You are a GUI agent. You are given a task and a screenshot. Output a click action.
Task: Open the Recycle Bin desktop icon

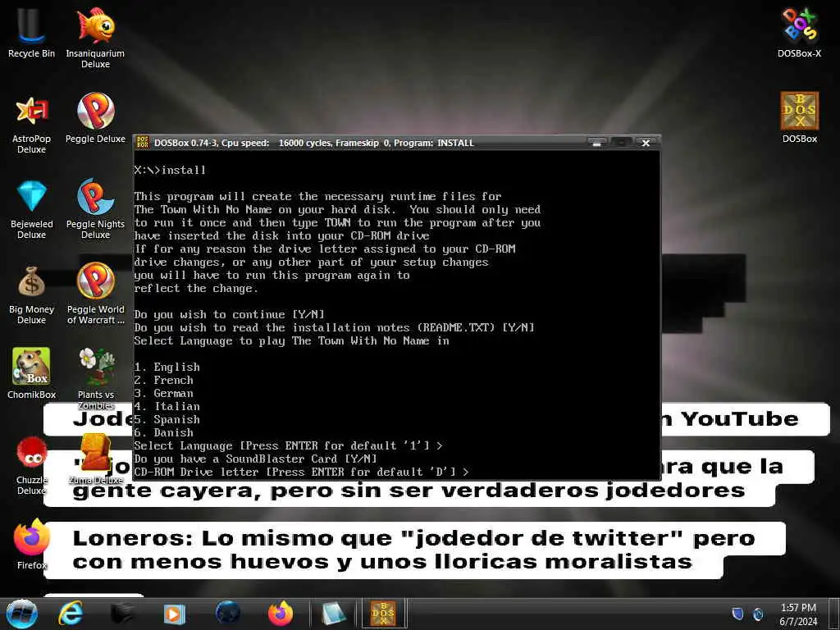31,31
